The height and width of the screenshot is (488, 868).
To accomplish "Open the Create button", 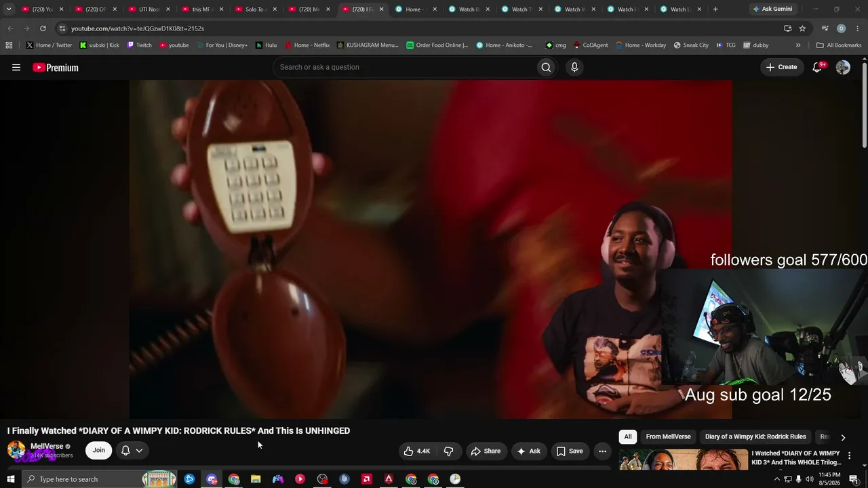I will click(x=781, y=67).
